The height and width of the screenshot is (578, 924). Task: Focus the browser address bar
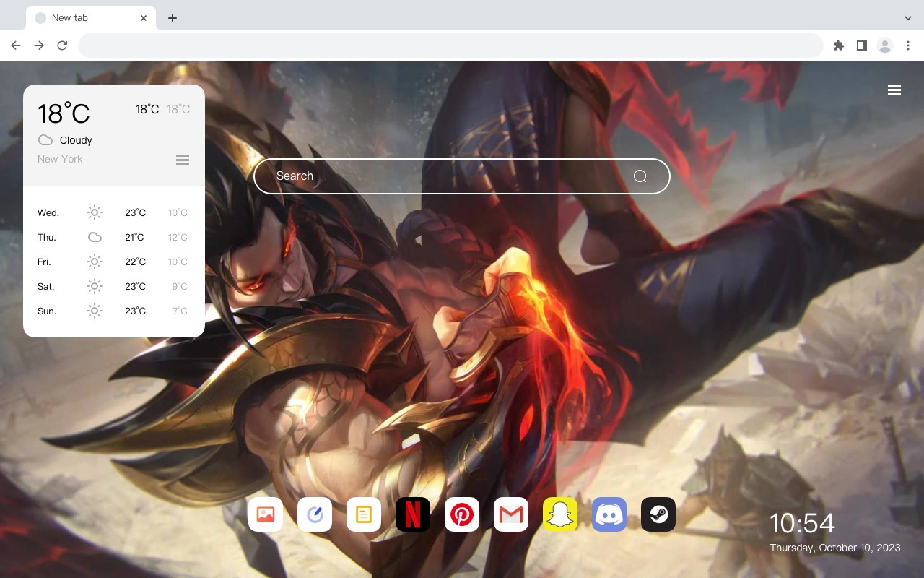[450, 46]
